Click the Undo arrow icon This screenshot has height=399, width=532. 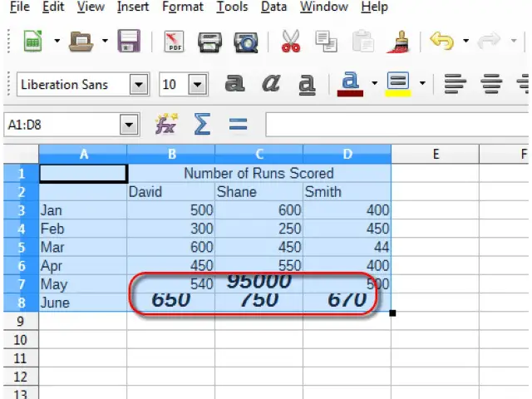coord(441,41)
